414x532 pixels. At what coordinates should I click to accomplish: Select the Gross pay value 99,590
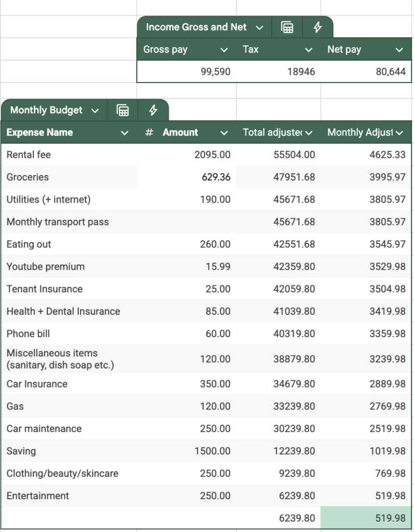pos(186,72)
